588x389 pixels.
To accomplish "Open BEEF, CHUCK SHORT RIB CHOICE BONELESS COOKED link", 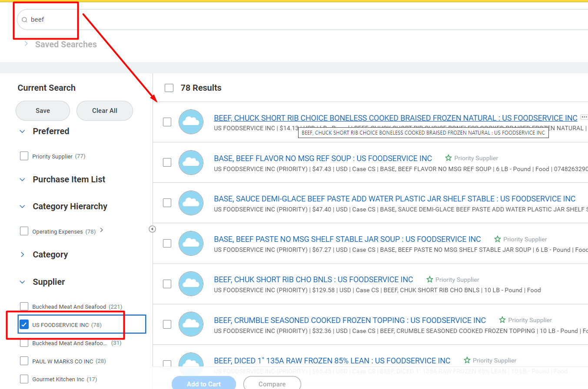I will tap(396, 118).
